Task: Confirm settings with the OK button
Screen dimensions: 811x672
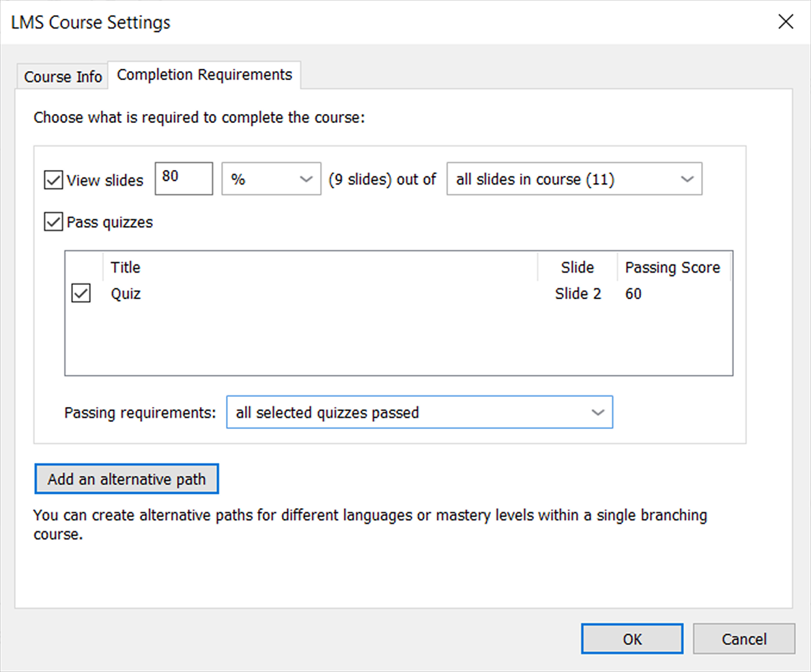Action: point(631,639)
